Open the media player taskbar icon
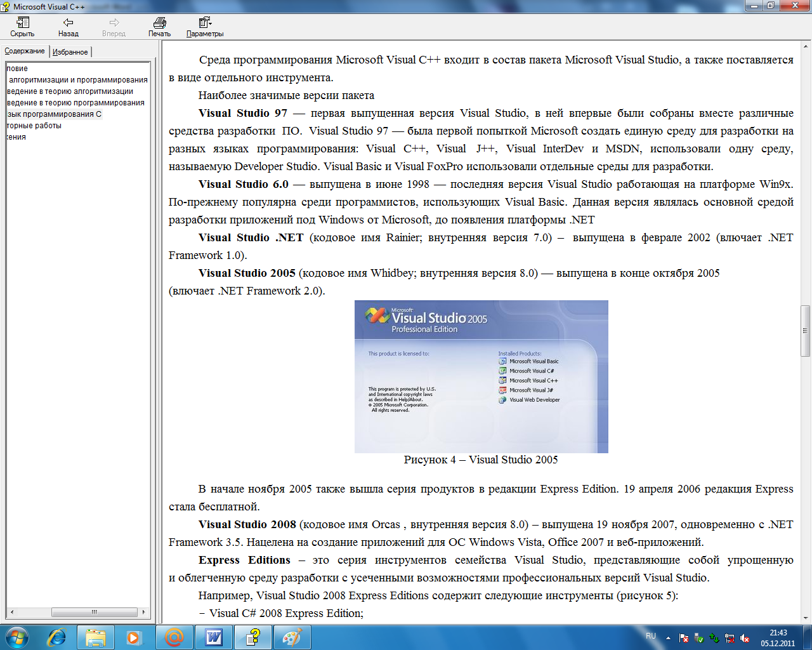The image size is (812, 650). pos(134,637)
